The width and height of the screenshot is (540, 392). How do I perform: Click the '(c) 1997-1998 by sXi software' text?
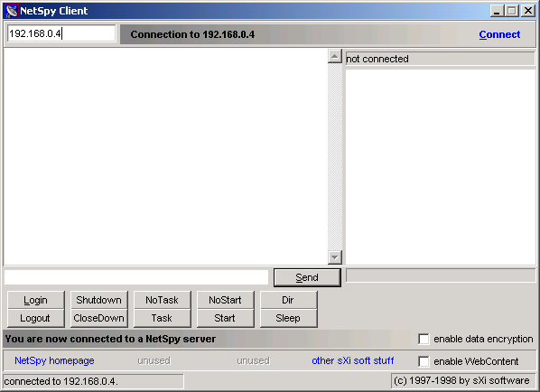(461, 380)
